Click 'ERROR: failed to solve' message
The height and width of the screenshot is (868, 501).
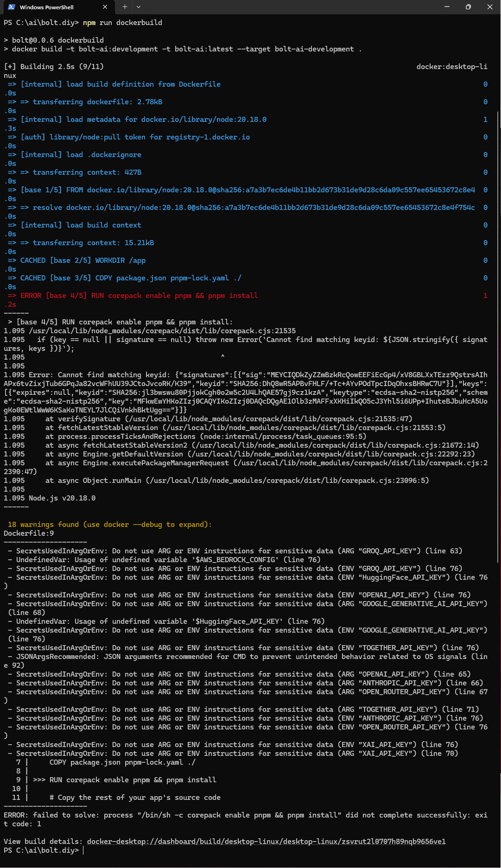tap(246, 819)
